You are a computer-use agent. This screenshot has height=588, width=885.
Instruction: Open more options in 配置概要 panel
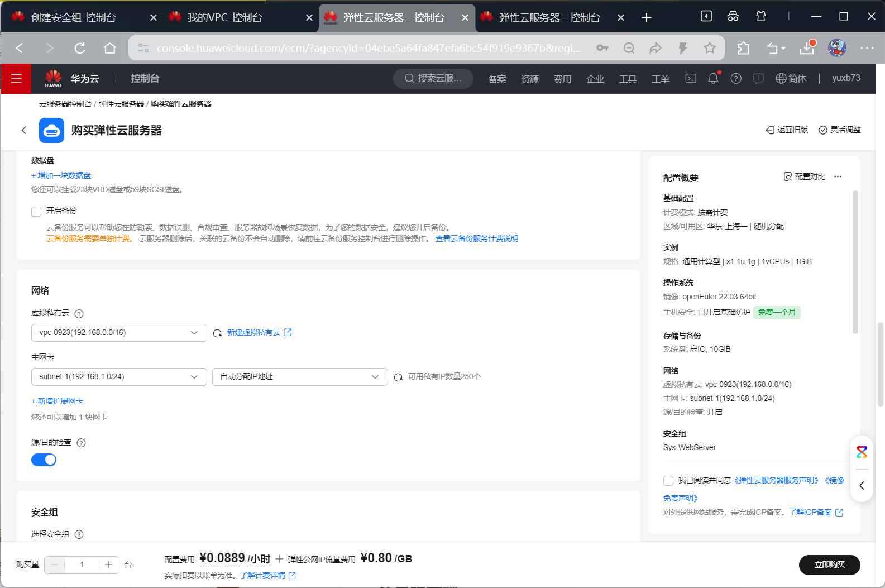coord(838,176)
